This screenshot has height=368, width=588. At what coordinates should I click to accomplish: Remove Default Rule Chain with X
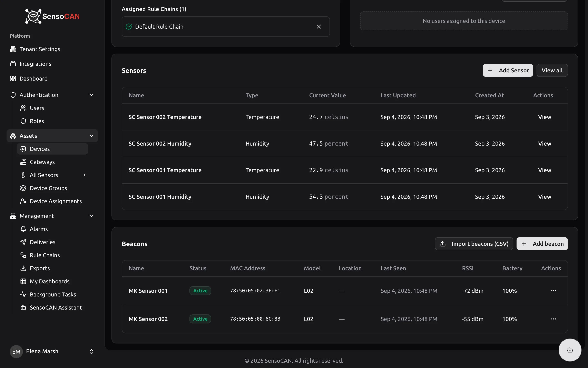pyautogui.click(x=319, y=27)
